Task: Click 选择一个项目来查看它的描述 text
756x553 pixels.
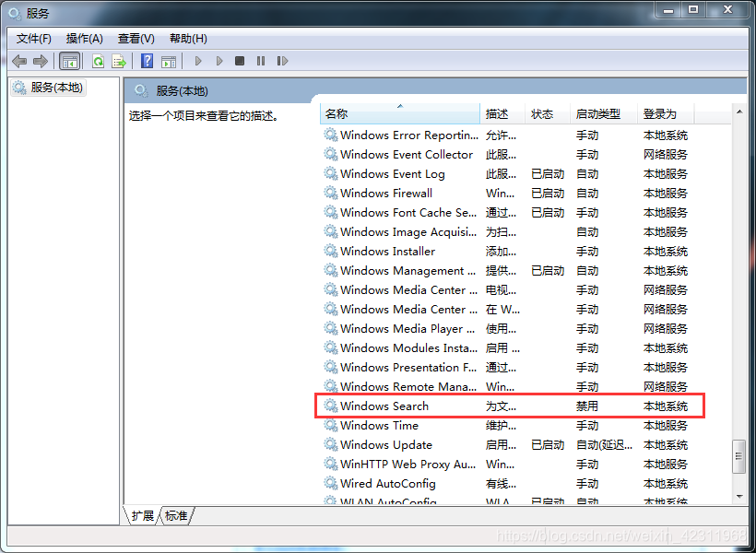Action: click(204, 116)
